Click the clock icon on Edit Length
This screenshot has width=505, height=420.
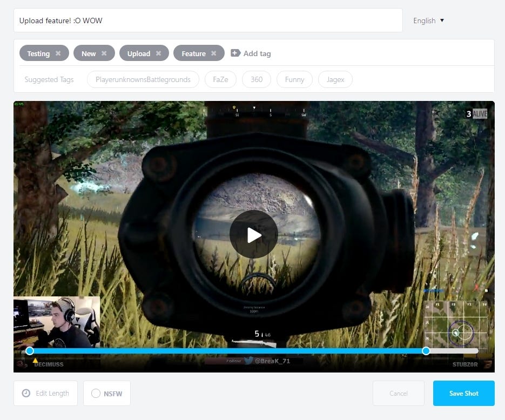coord(26,393)
